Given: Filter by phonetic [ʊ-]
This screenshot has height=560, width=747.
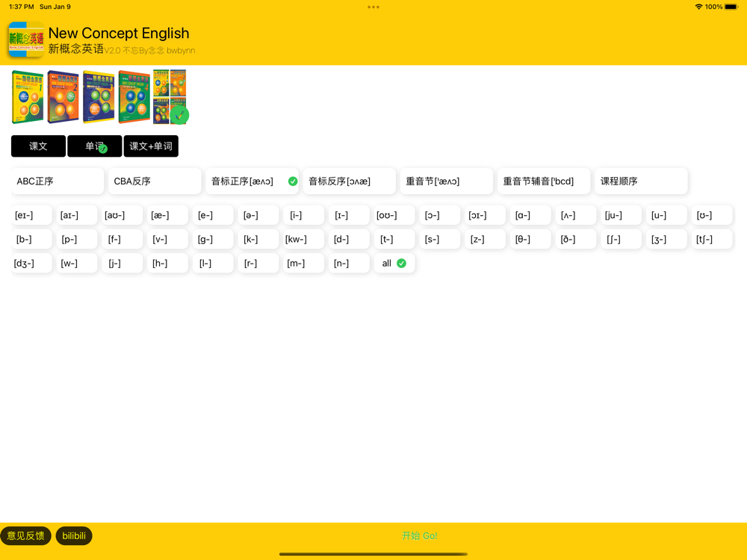Looking at the screenshot, I should (712, 215).
